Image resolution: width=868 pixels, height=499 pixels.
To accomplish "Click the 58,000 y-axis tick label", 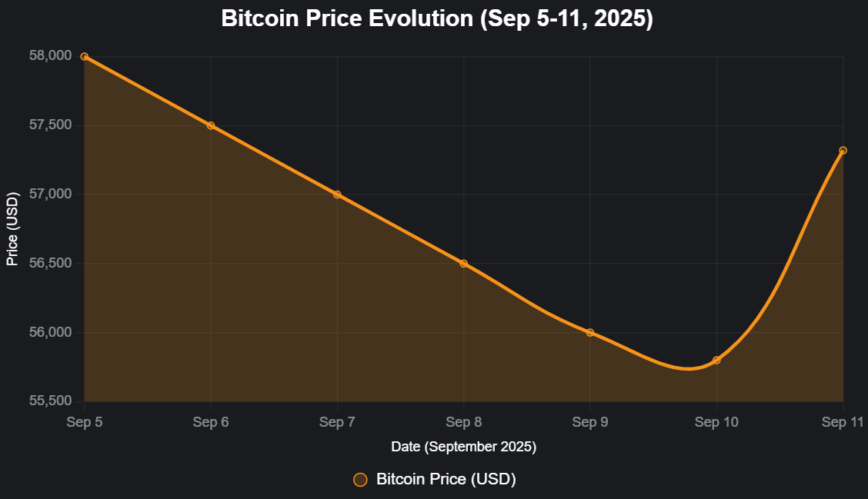I will pos(52,56).
